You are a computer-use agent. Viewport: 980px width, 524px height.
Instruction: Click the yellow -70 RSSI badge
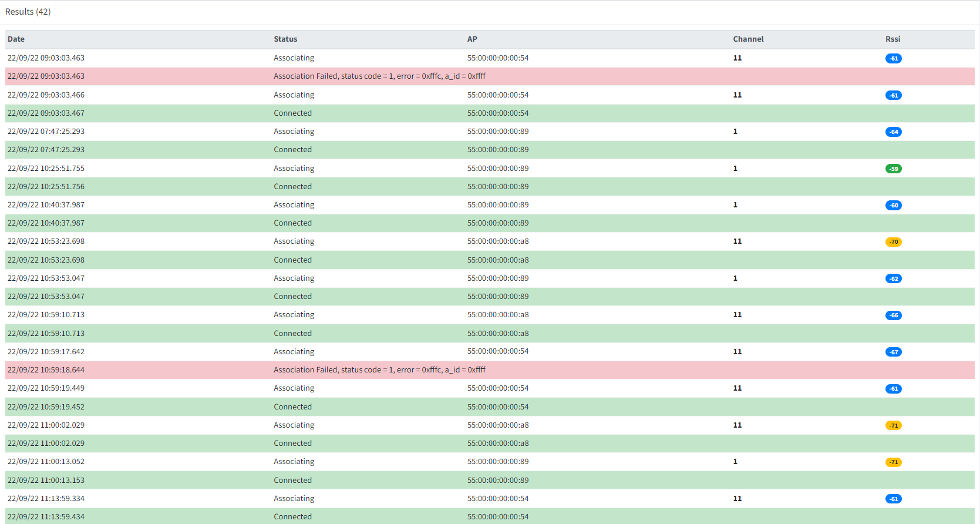coord(893,242)
